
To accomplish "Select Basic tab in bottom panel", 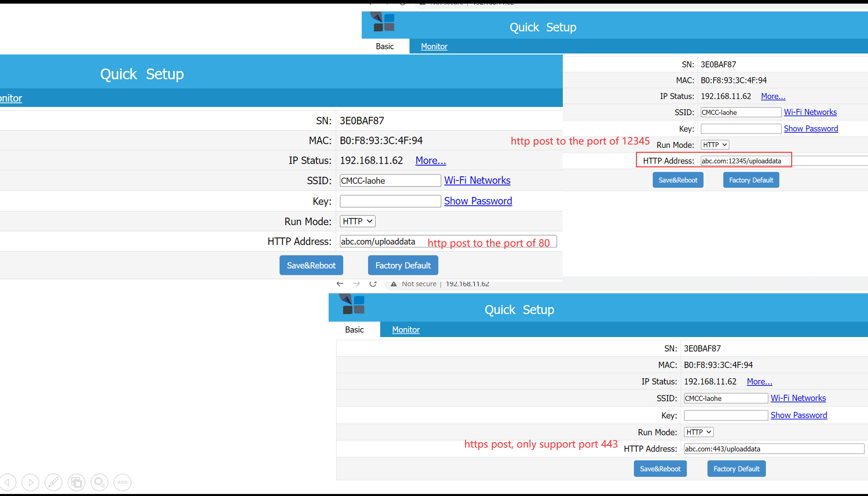I will (354, 330).
